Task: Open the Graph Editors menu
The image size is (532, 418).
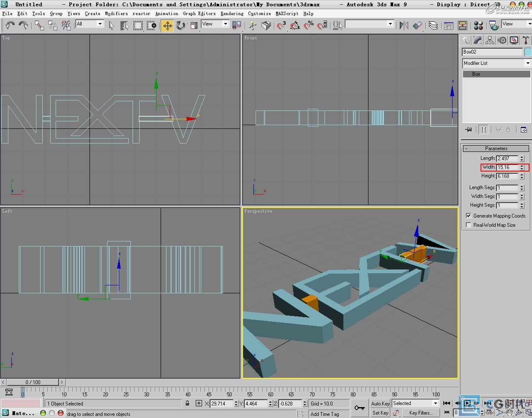Action: pos(199,13)
